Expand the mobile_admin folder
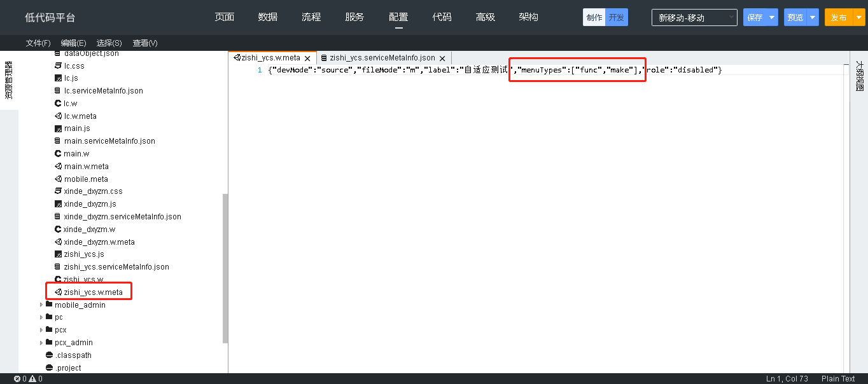 42,305
